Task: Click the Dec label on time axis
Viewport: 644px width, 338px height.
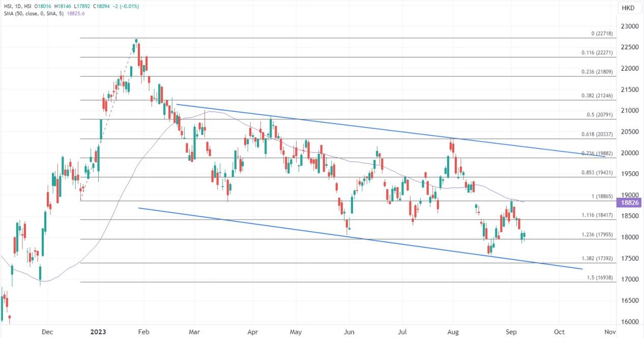Action: [47, 332]
